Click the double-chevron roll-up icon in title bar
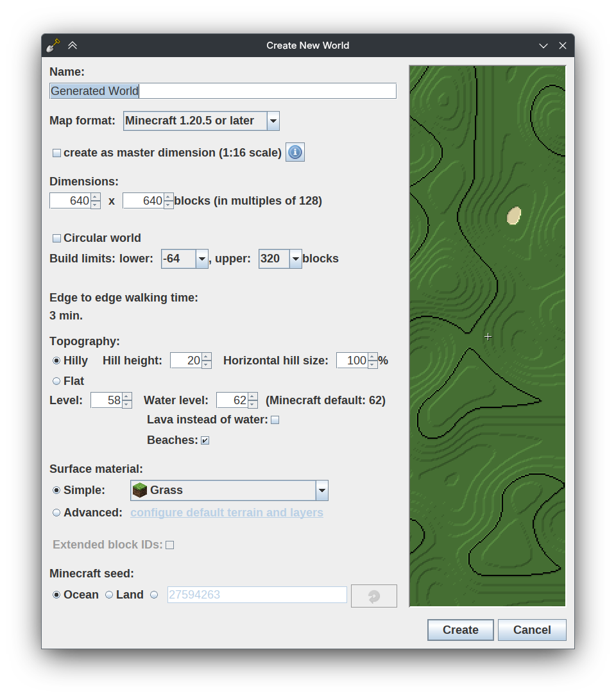The image size is (616, 698). 73,46
